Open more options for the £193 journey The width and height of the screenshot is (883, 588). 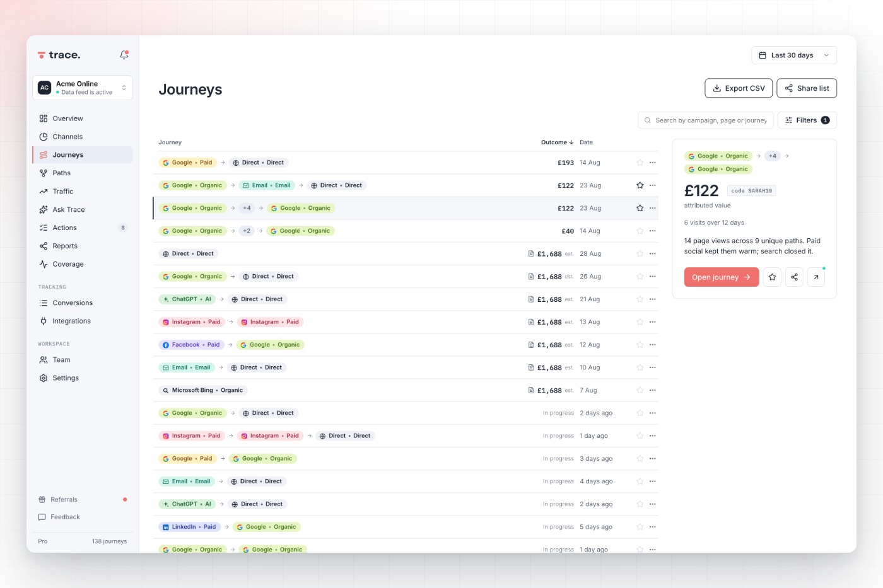(653, 163)
